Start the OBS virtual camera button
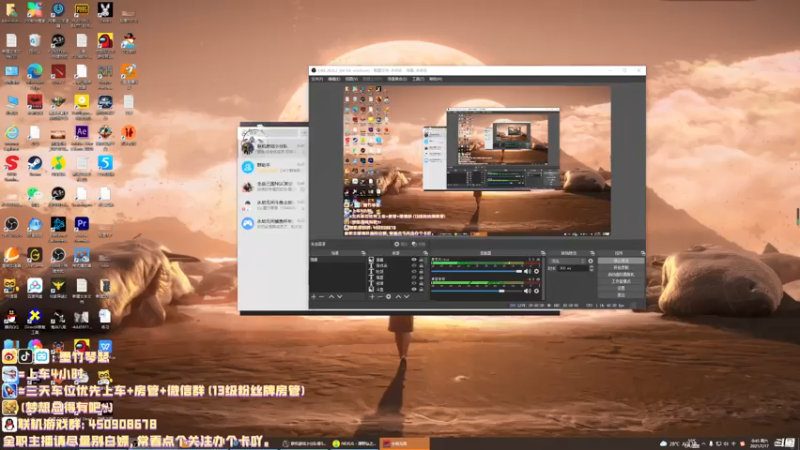The image size is (800, 450). pos(621,274)
